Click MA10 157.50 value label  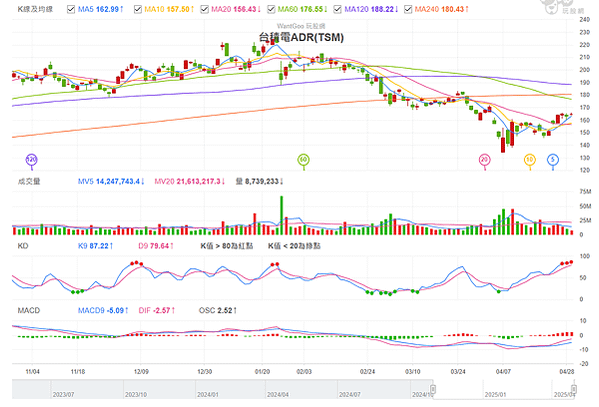[169, 9]
